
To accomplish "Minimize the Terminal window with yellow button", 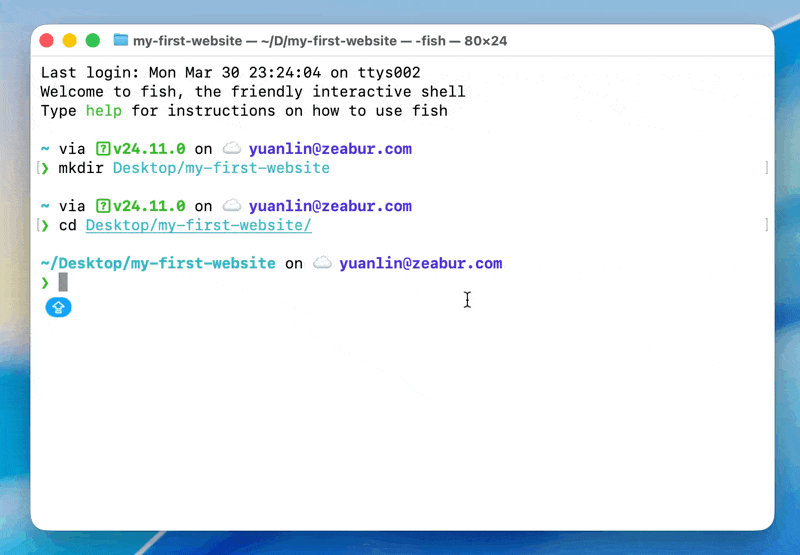I will click(70, 40).
